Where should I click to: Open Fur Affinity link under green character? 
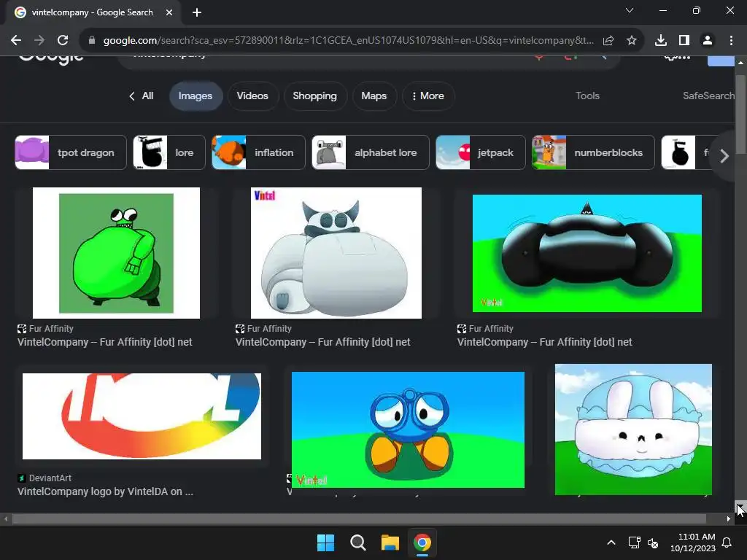click(x=105, y=342)
